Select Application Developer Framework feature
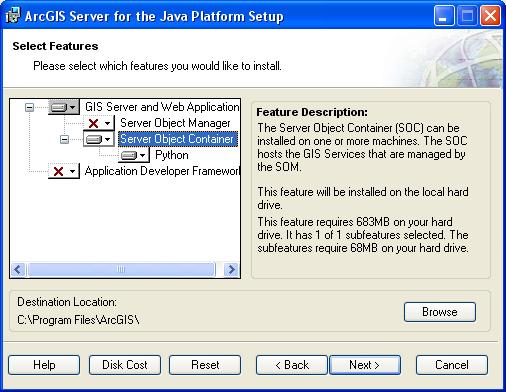Viewport: 506px width, 392px height. pos(162,171)
